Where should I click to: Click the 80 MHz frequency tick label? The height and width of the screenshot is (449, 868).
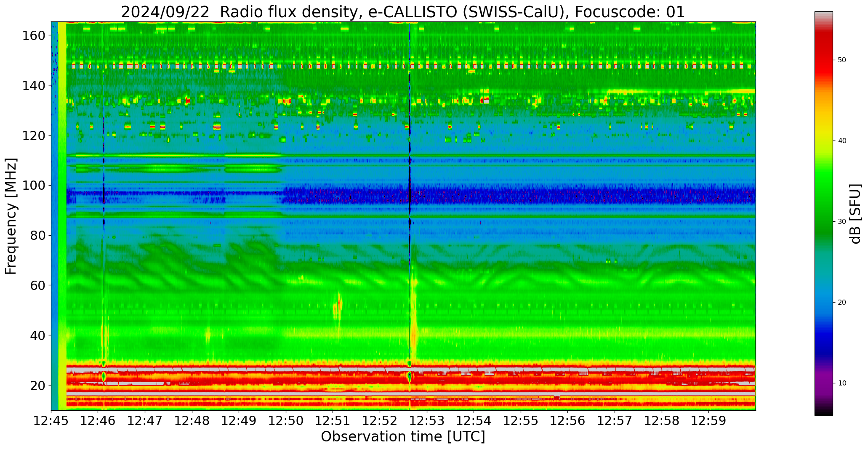[x=38, y=236]
